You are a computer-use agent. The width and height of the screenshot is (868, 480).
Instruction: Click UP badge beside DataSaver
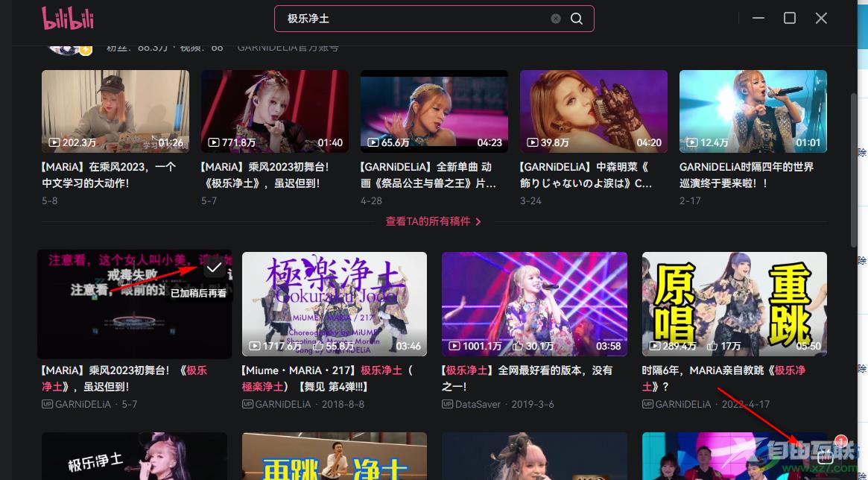448,404
